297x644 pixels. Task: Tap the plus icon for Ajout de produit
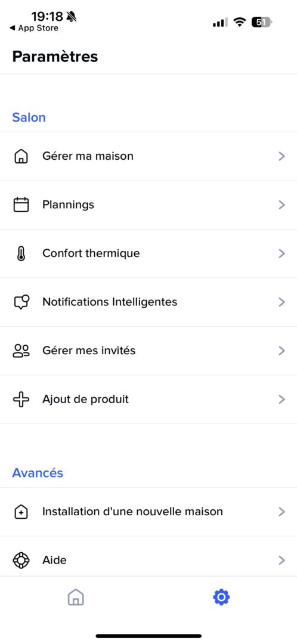pyautogui.click(x=21, y=399)
